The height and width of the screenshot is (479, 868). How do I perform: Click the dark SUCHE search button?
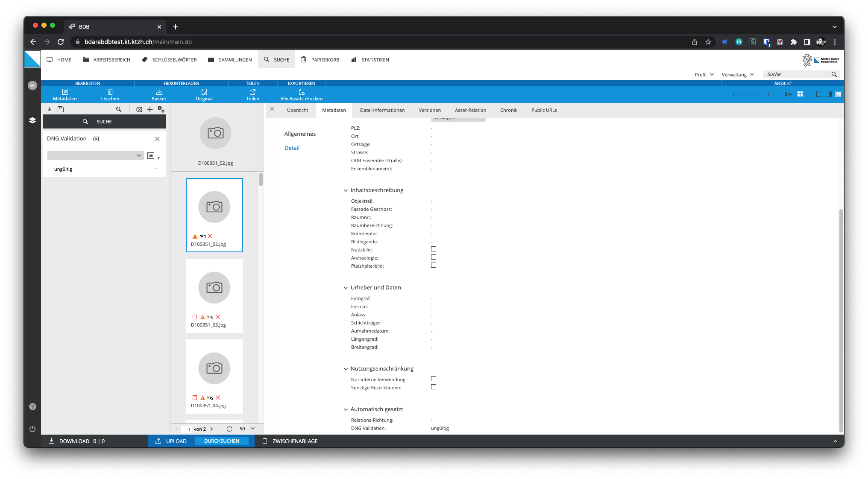click(x=104, y=122)
